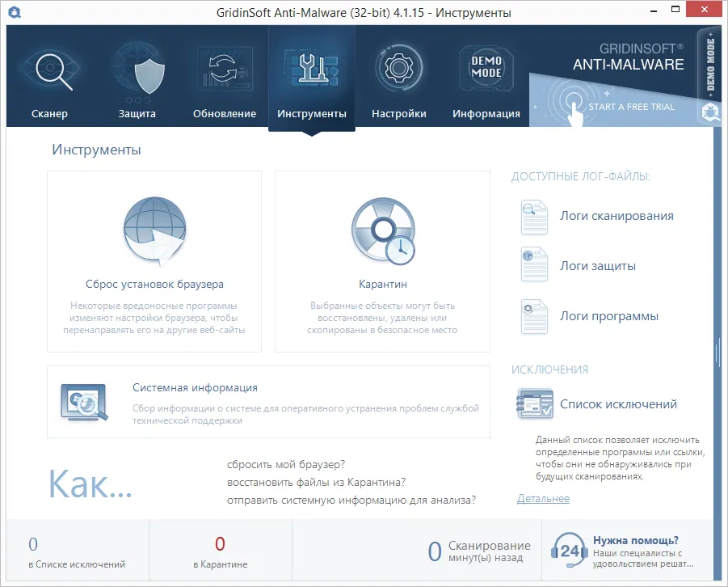The image size is (728, 587).
Task: Click the DEMO MODE Информация icon
Action: (486, 68)
